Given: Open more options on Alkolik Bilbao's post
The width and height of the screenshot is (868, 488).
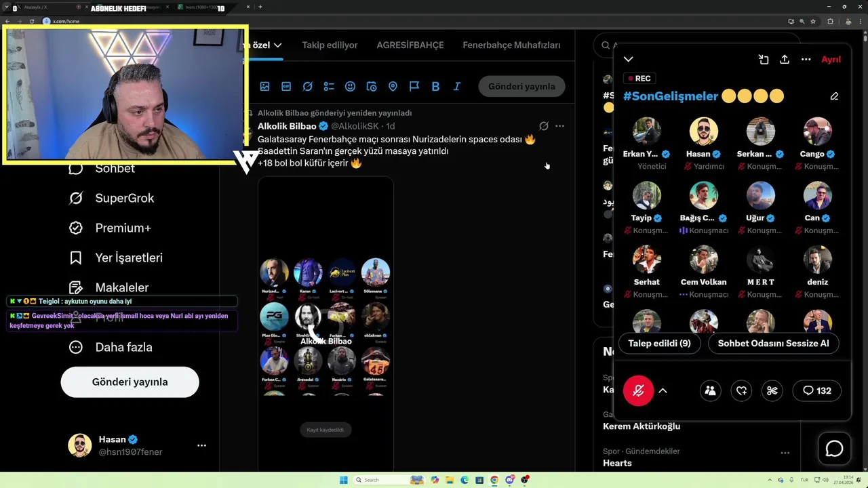Looking at the screenshot, I should (559, 126).
